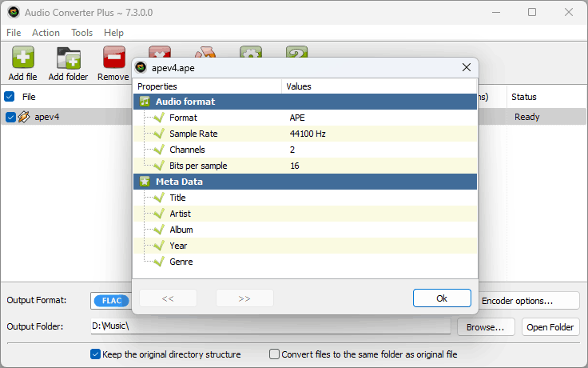Confirm the properties dialog with Ok
The width and height of the screenshot is (588, 368).
[x=442, y=298]
